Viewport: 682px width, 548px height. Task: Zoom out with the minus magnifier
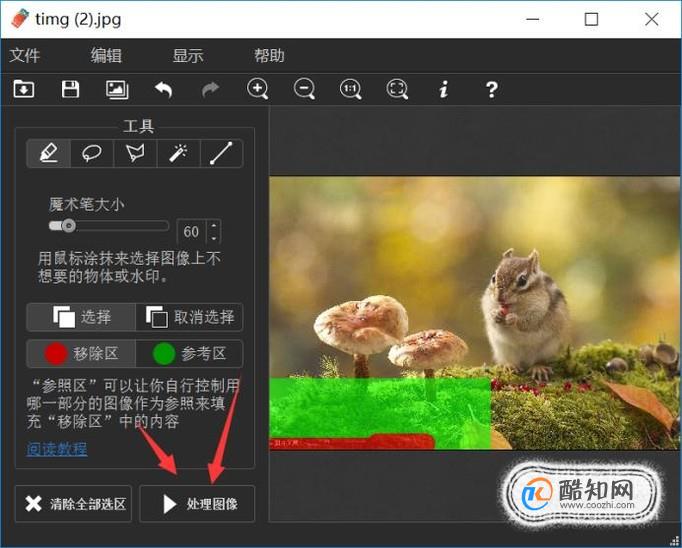(304, 89)
